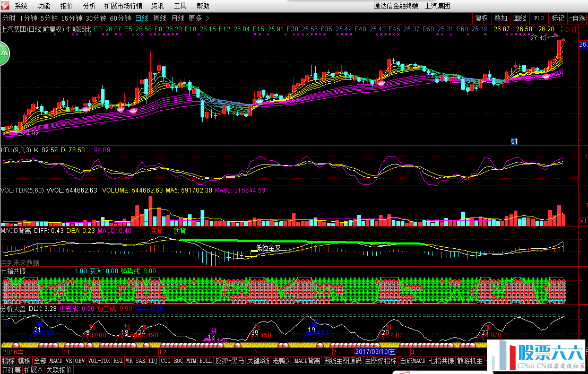The image size is (588, 374).
Task: Switch to 15分钟 period
Action: [72, 18]
